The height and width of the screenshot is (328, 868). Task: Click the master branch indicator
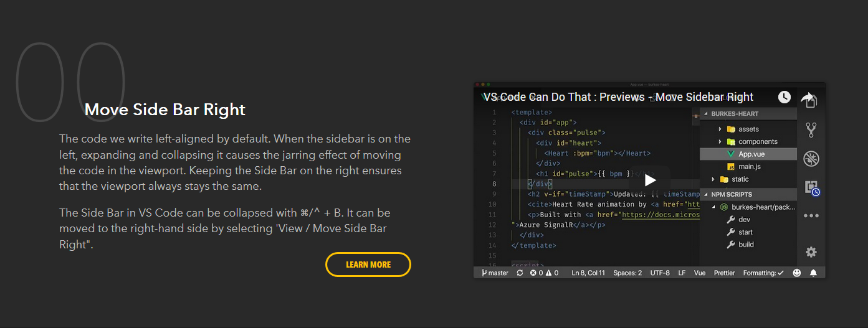(x=495, y=273)
